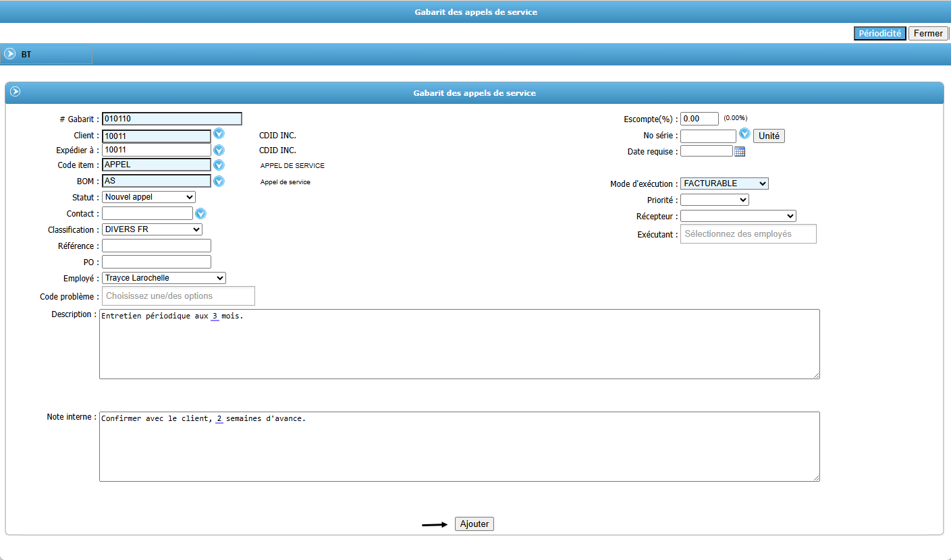951x560 pixels.
Task: Open the Priorité dropdown
Action: pyautogui.click(x=715, y=200)
